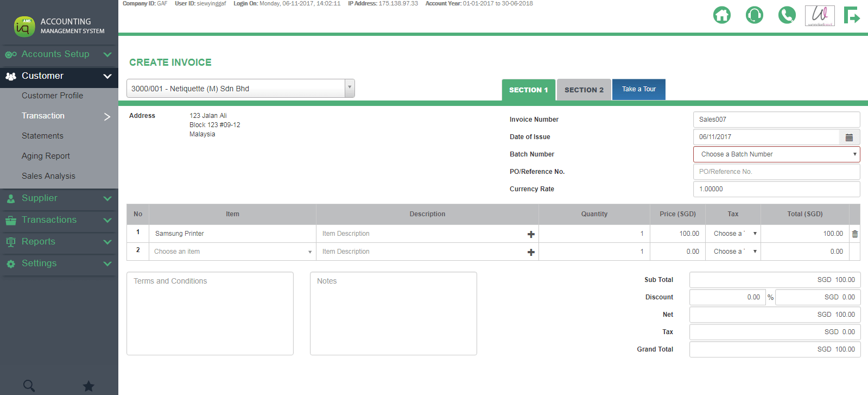The height and width of the screenshot is (395, 868).
Task: Click the phone contact icon
Action: point(787,15)
